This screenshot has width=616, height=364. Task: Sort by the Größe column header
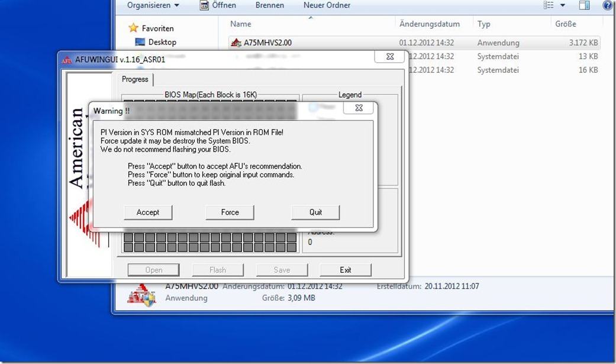pos(566,24)
